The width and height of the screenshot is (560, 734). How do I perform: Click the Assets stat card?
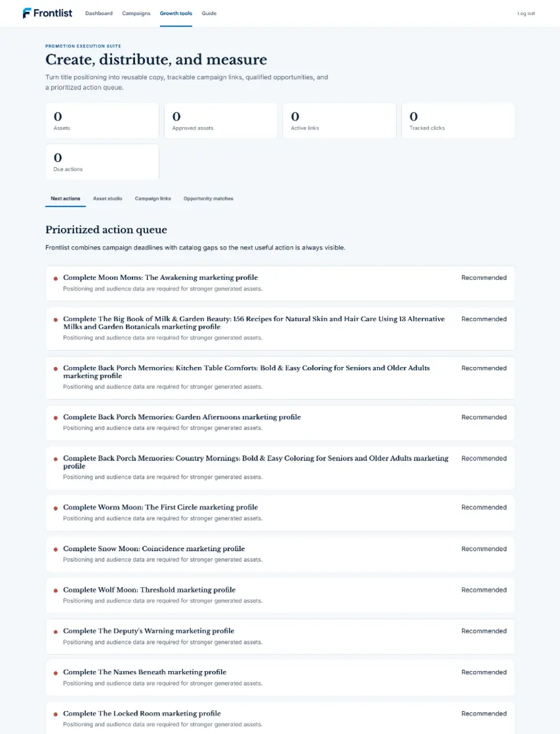pos(102,121)
